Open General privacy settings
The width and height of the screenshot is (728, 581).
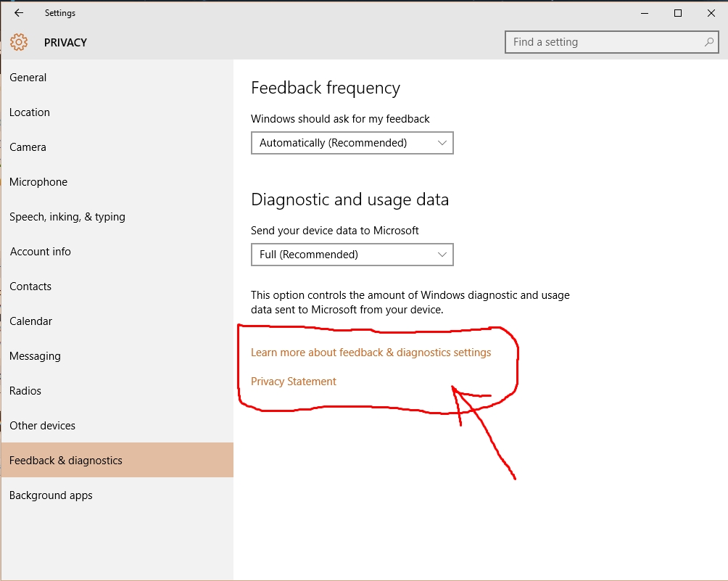tap(28, 78)
